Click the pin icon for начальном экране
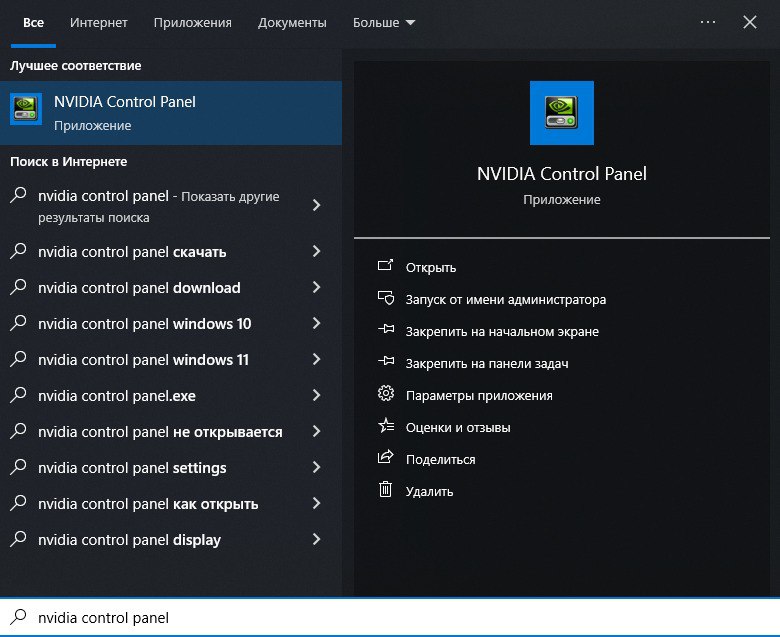Image resolution: width=780 pixels, height=637 pixels. (386, 329)
